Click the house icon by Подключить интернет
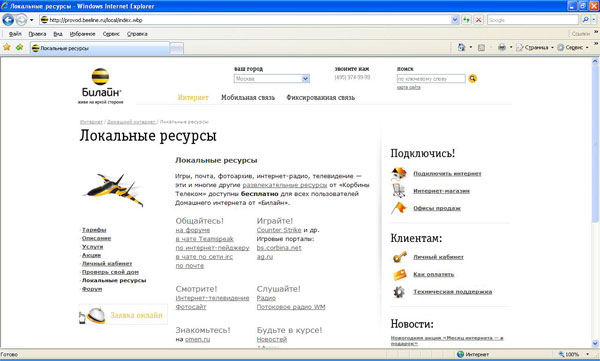 (399, 173)
